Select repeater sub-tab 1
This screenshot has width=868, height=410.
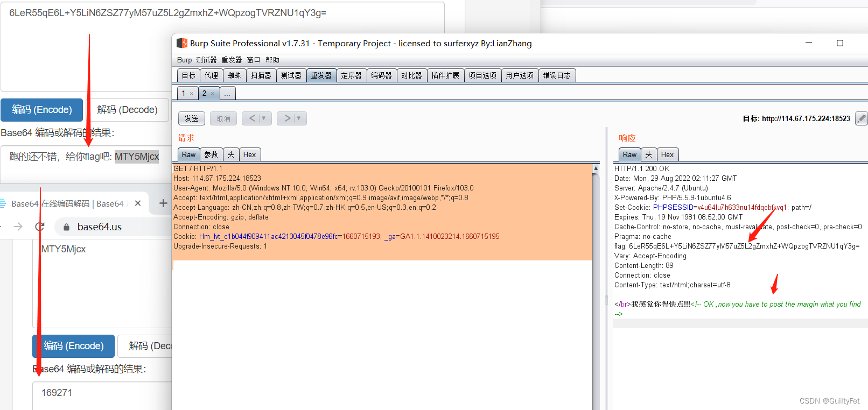[x=184, y=94]
